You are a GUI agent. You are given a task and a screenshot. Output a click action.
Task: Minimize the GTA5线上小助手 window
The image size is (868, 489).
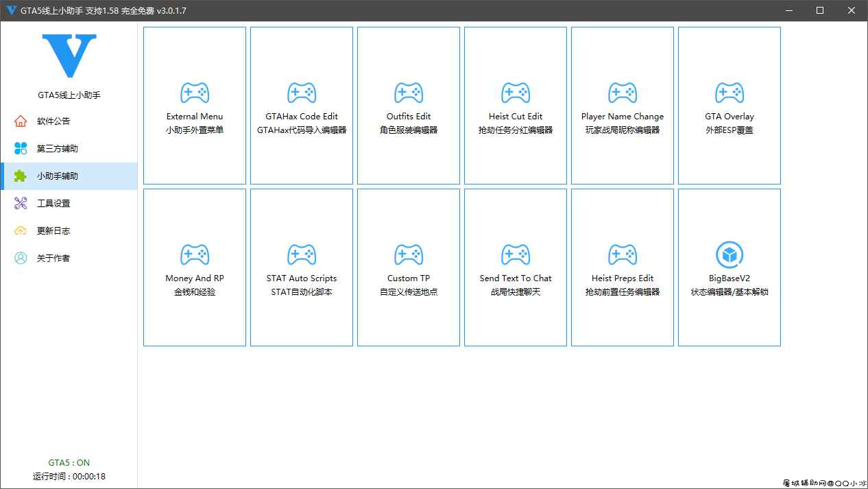click(789, 11)
